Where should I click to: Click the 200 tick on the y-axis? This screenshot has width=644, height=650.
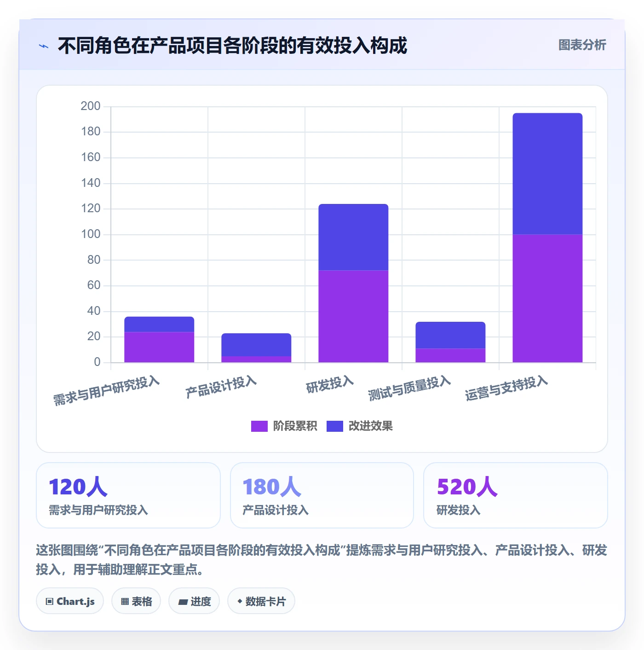tap(91, 106)
